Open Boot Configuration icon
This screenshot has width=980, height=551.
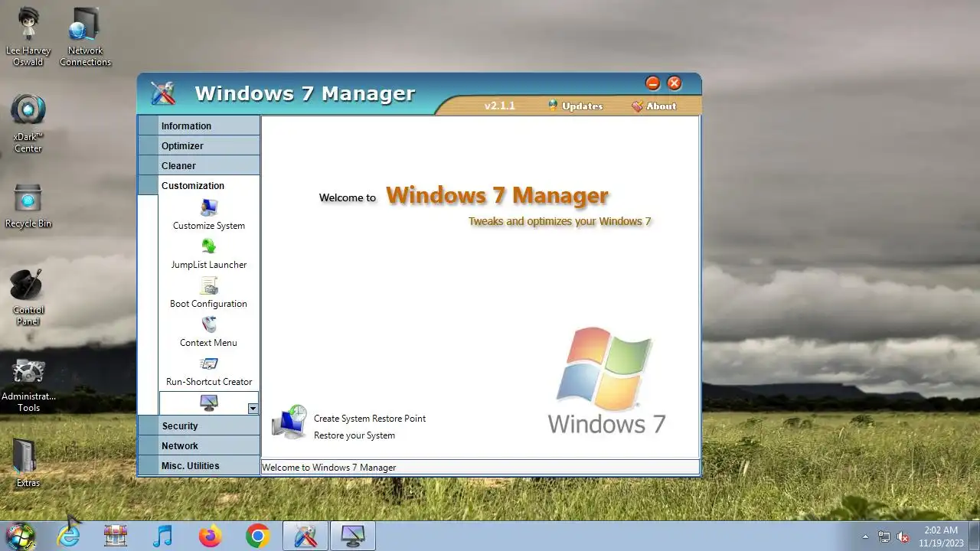[209, 286]
